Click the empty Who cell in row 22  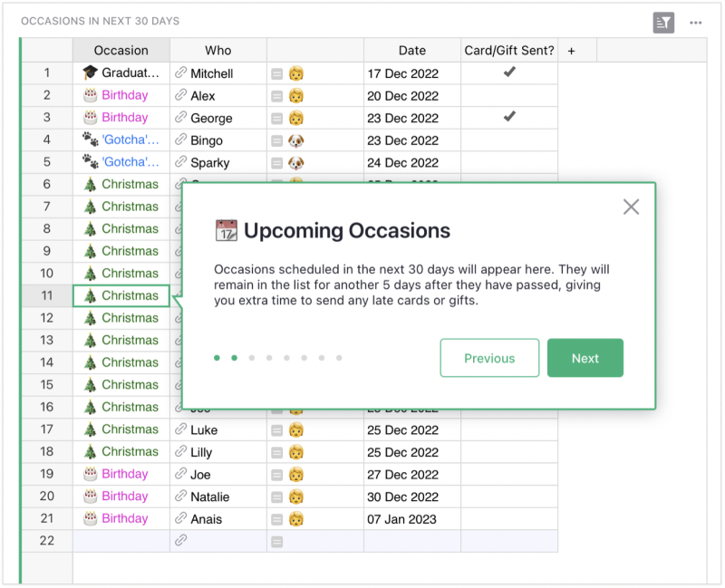tap(217, 540)
